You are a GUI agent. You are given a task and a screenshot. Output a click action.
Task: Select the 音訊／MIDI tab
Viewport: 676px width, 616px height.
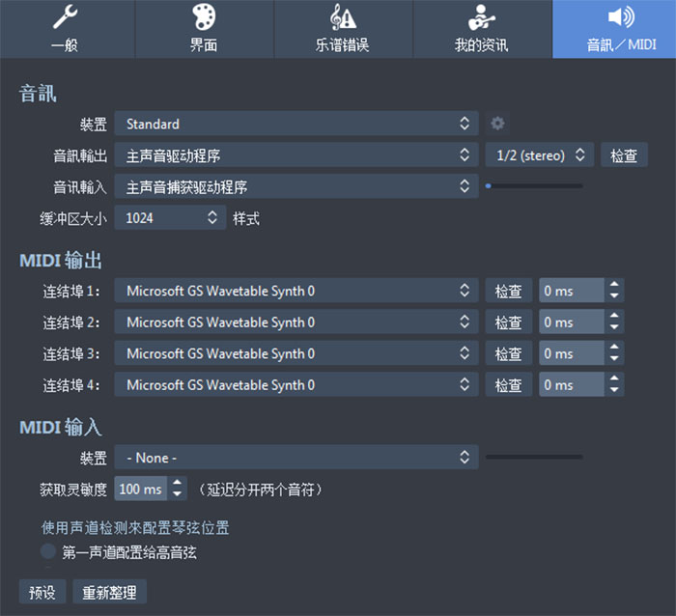[614, 29]
